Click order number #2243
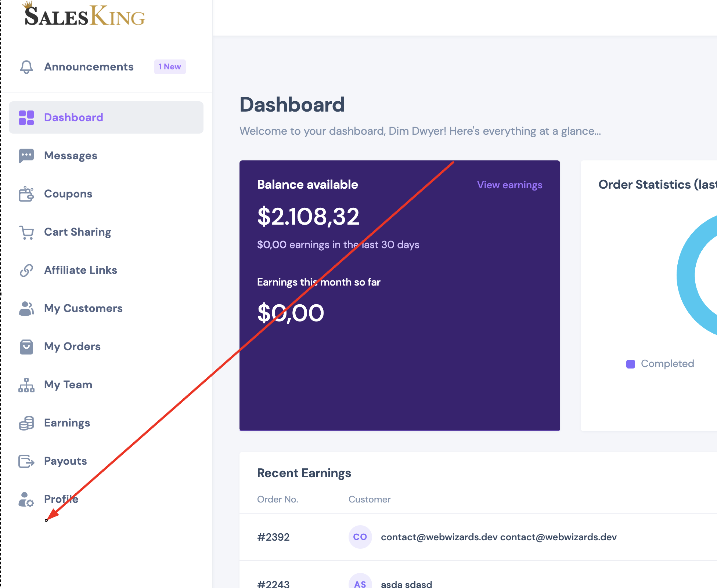The width and height of the screenshot is (717, 588). tap(273, 584)
